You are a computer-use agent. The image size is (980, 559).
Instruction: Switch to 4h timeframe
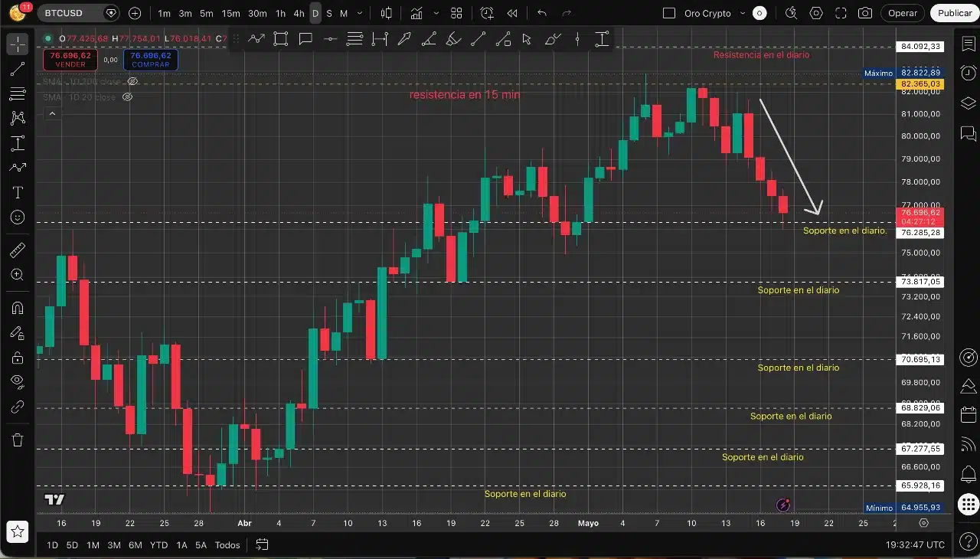point(299,13)
